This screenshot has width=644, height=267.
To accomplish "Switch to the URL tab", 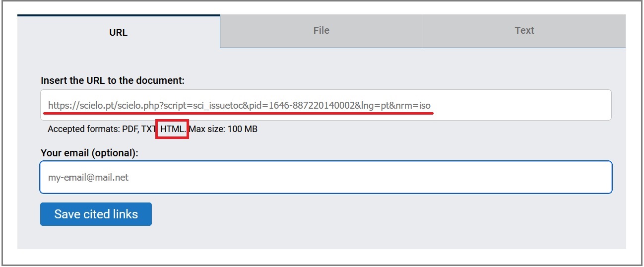I will (119, 32).
